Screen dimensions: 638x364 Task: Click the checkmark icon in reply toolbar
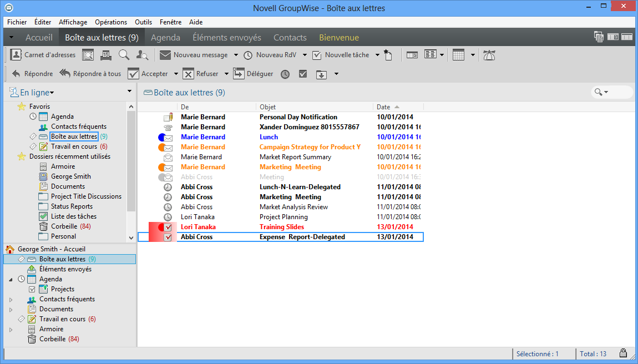303,74
